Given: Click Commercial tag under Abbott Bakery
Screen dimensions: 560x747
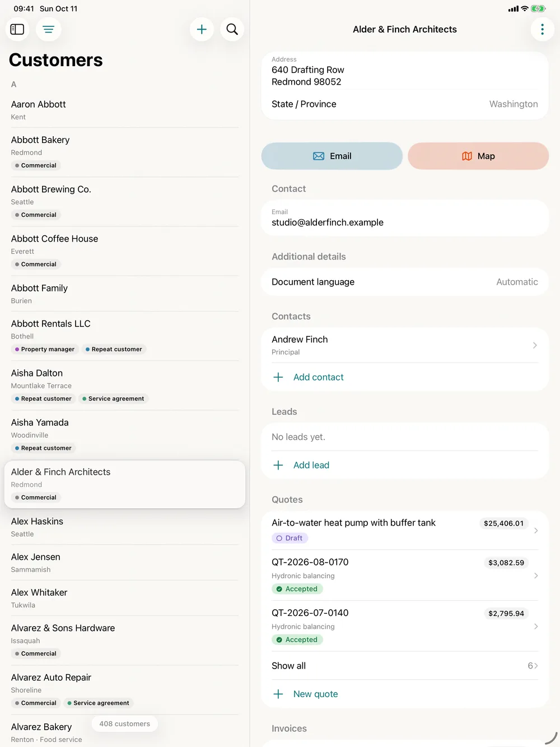Looking at the screenshot, I should pos(35,165).
